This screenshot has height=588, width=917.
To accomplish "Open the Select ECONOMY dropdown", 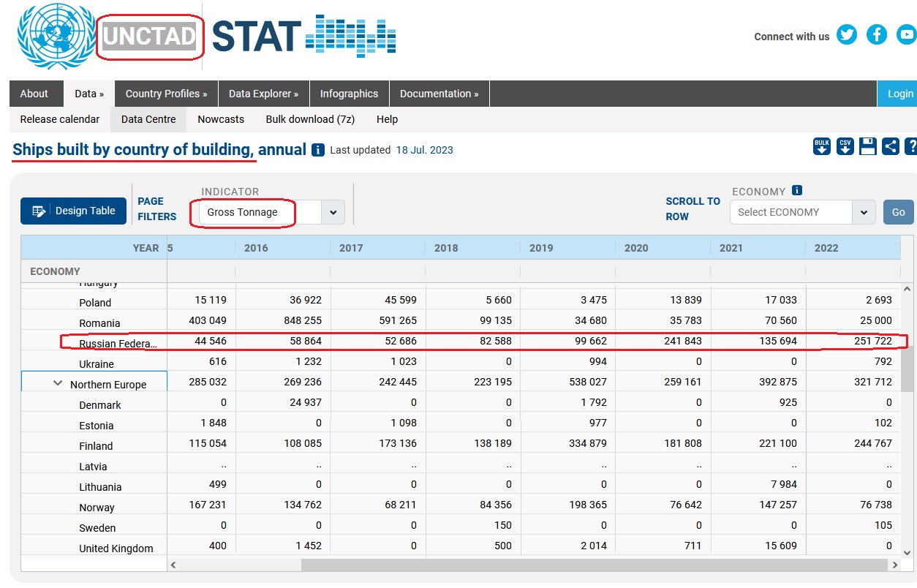I will coord(802,212).
